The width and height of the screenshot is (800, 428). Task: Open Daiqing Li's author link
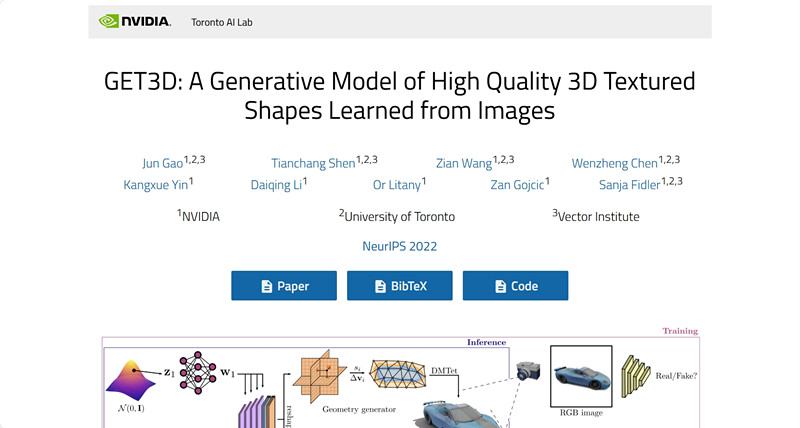(x=279, y=184)
